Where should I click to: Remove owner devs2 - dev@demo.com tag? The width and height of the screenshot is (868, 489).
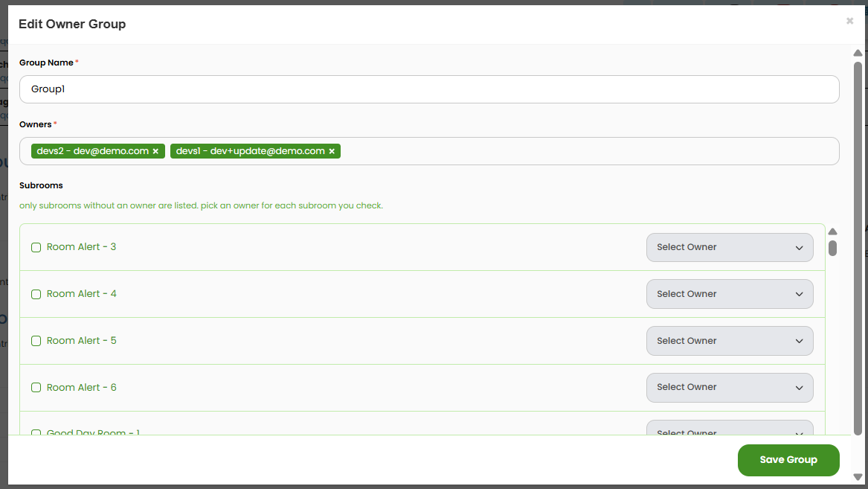coord(155,151)
